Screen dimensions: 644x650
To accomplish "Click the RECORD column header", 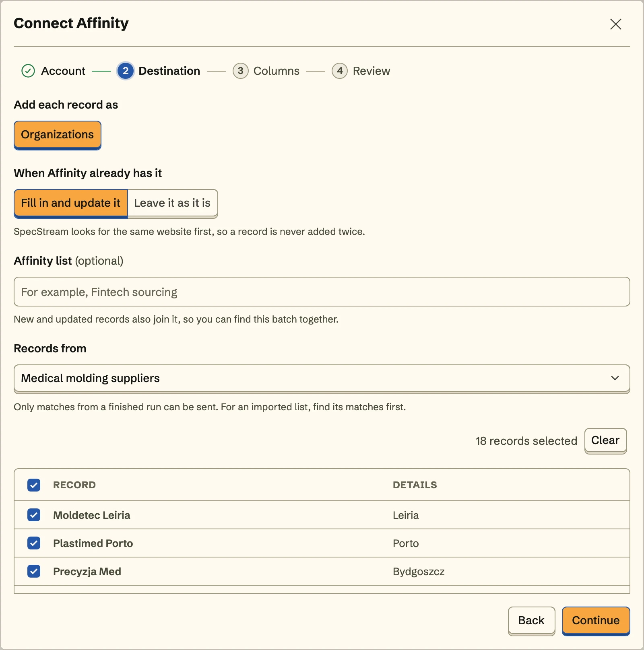I will 74,485.
